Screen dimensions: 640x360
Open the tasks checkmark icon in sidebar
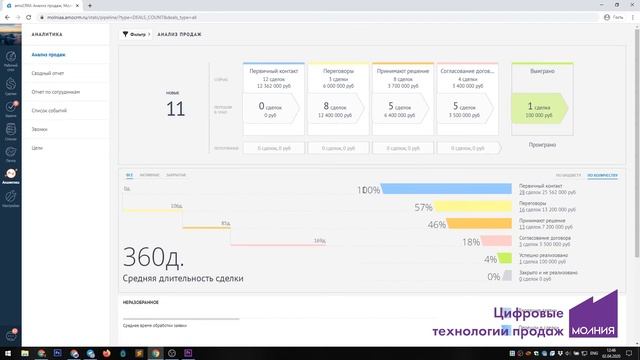tap(11, 107)
